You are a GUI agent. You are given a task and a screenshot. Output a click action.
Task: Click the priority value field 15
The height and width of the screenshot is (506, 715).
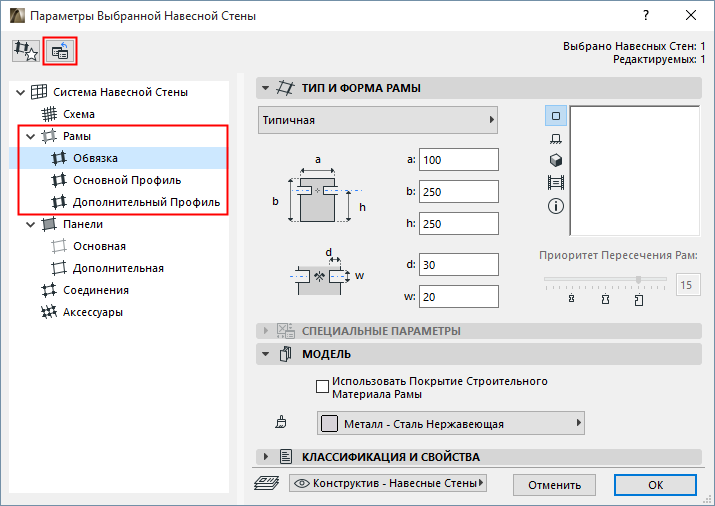(688, 285)
